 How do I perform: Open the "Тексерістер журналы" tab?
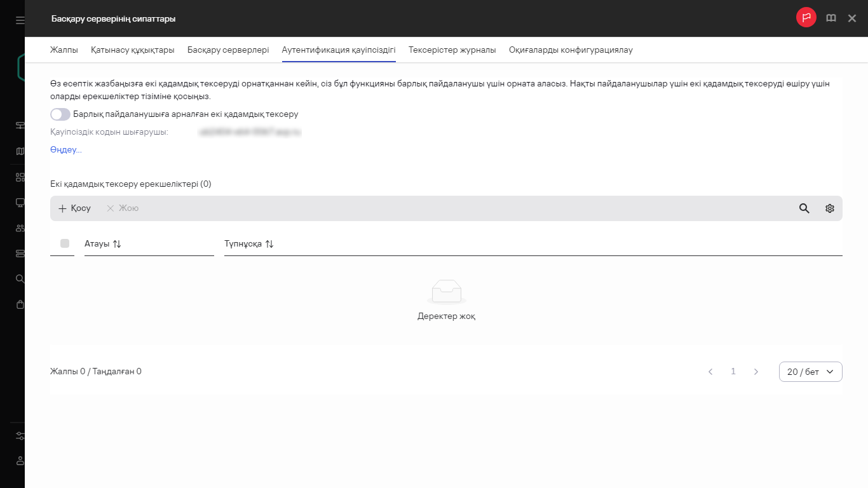[452, 49]
